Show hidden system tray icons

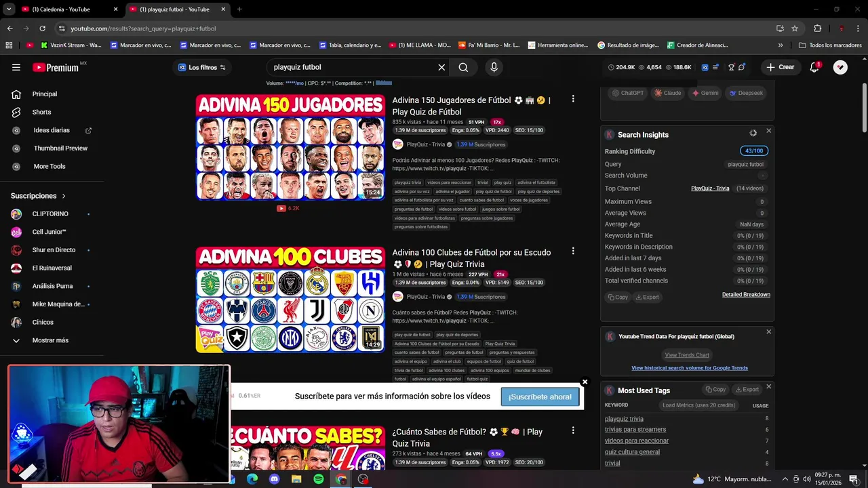pos(785,479)
